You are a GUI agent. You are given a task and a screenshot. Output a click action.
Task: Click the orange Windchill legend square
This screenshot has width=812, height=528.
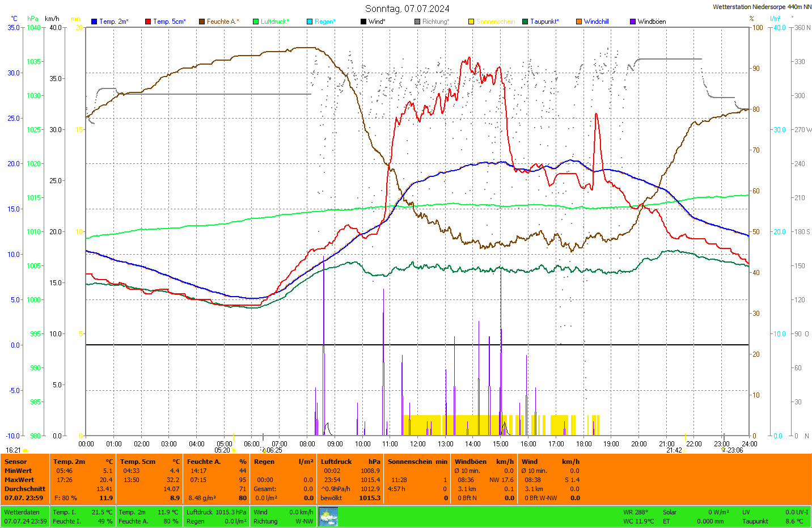point(579,22)
